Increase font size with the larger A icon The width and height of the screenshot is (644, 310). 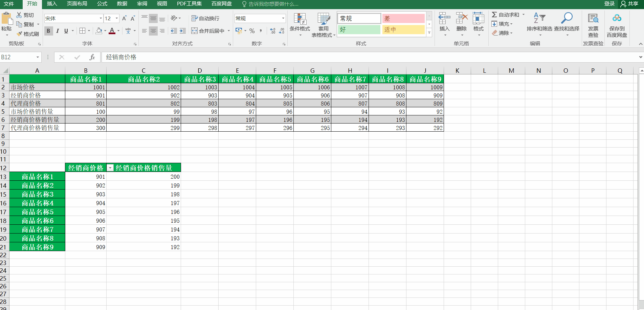(124, 18)
